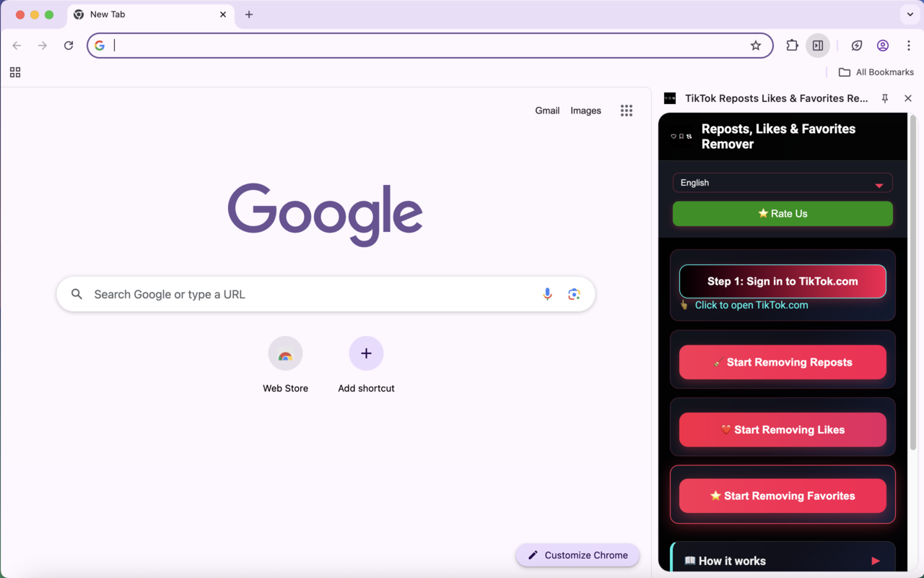Expand the English language dropdown
The image size is (924, 578).
pos(783,183)
